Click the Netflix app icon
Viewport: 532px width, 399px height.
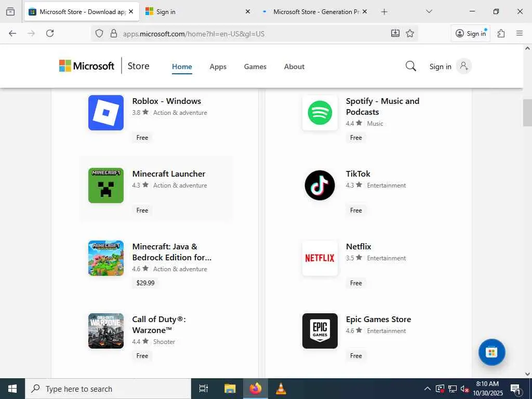pos(320,258)
